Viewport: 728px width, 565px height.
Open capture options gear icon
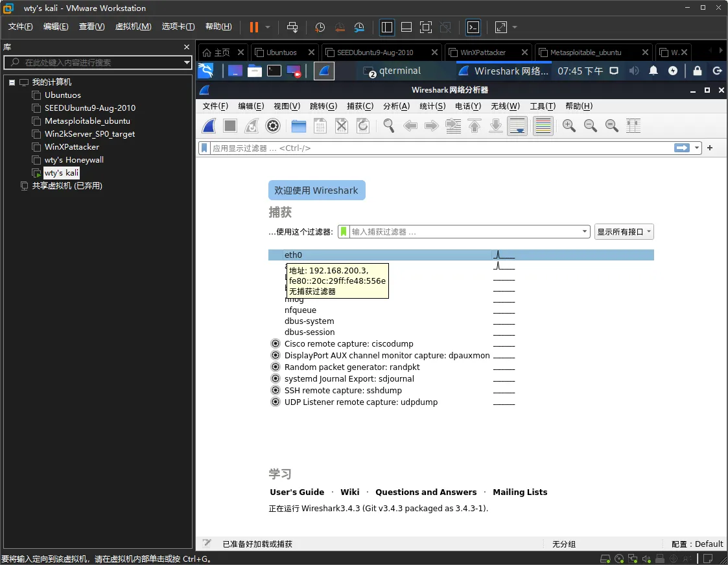pos(273,126)
